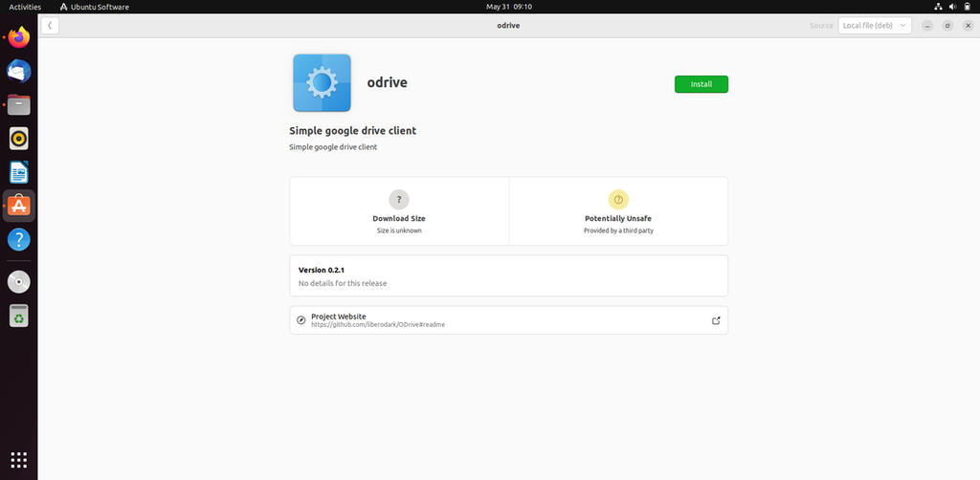Select the Version 0.2.1 row
The width and height of the screenshot is (980, 480).
509,275
